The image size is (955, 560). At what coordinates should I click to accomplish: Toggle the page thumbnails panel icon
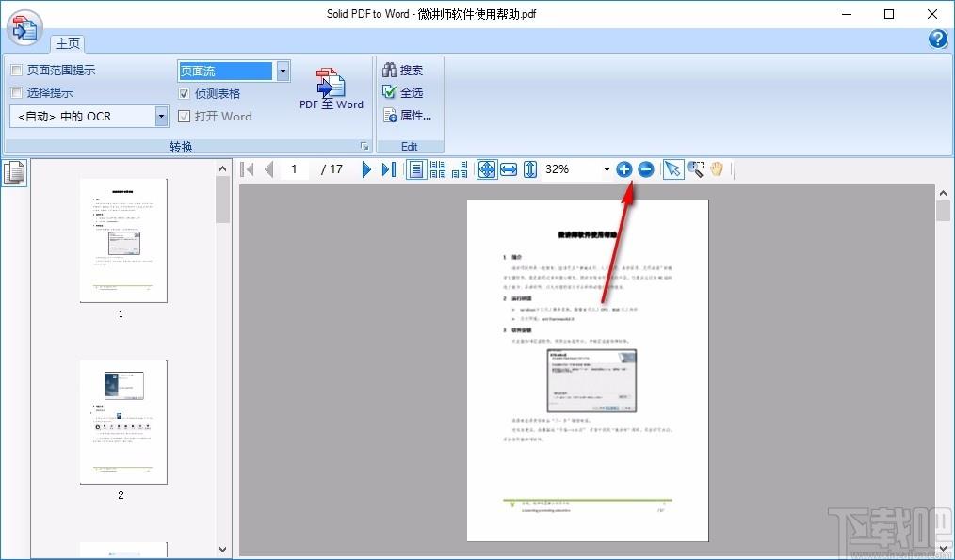[x=15, y=172]
